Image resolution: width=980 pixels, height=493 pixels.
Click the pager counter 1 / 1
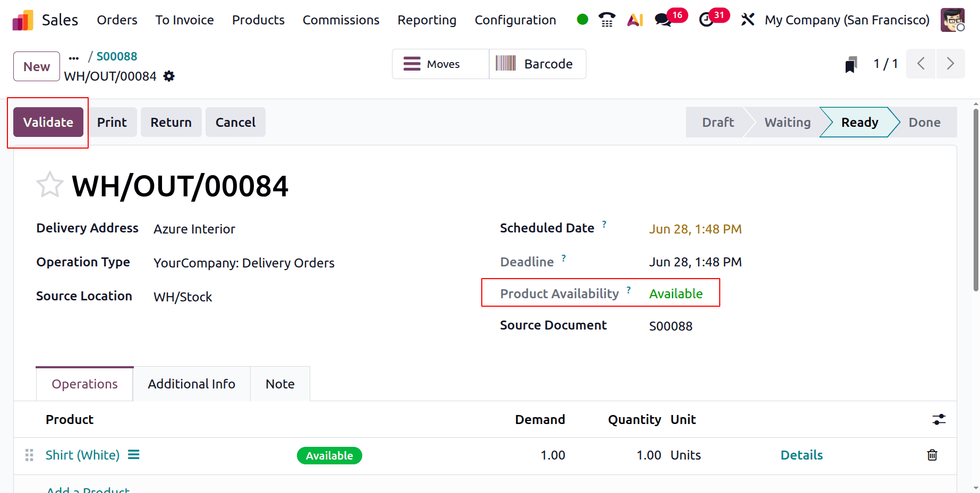click(885, 64)
